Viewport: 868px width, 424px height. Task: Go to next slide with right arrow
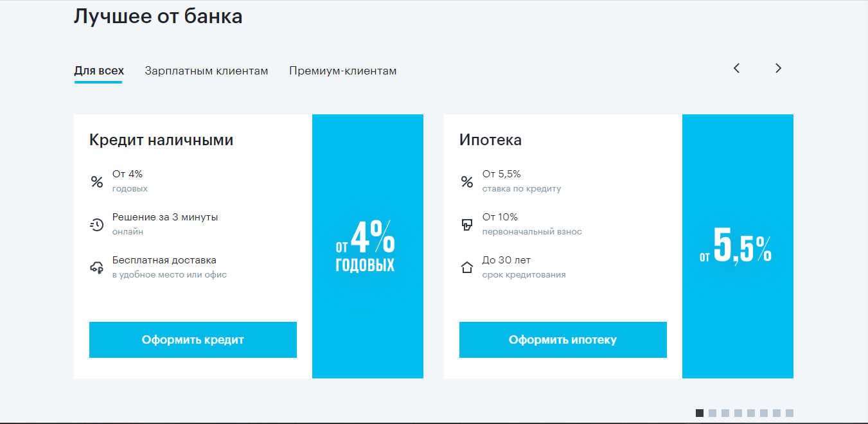[x=778, y=68]
